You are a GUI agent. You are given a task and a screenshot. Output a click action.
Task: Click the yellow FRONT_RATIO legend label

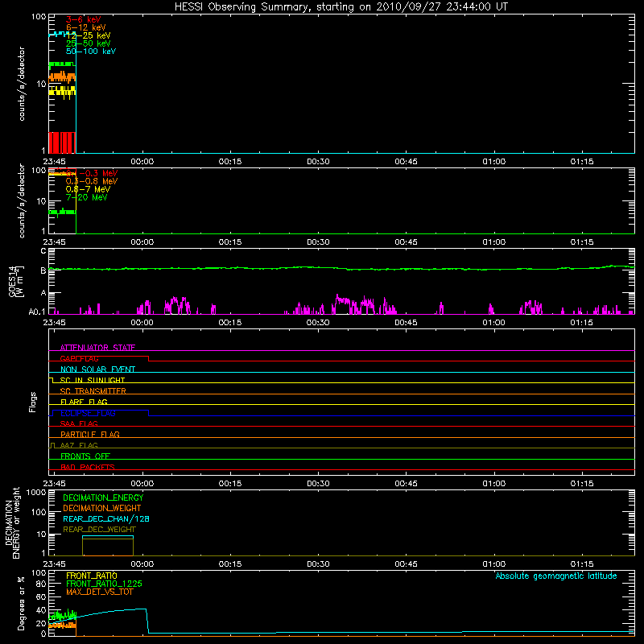pos(92,576)
